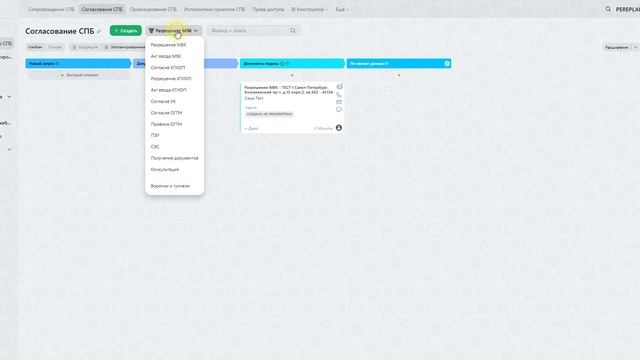Viewport: 640px width, 360px height.
Task: Choose Согласие ОГПН funnel
Action: (x=166, y=113)
